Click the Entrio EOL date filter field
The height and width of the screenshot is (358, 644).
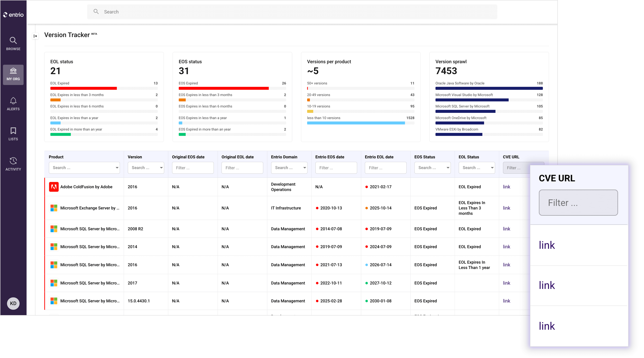point(385,168)
